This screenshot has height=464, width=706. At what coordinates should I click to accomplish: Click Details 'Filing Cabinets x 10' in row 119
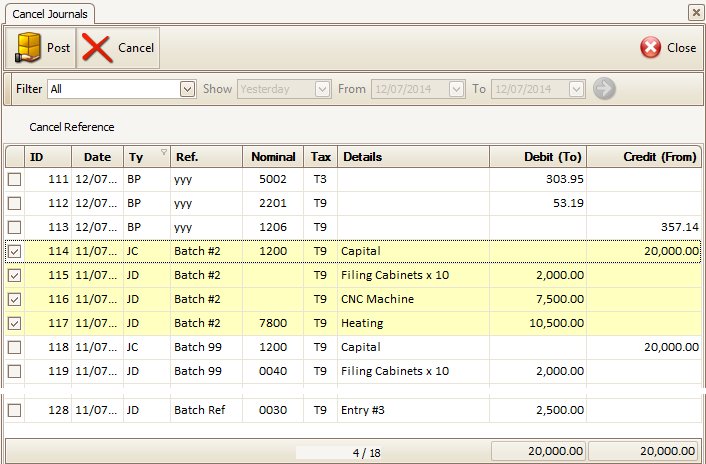coord(395,371)
